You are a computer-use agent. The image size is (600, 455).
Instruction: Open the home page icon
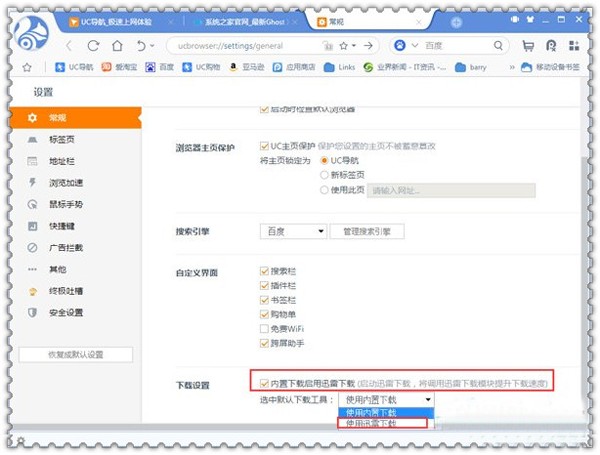point(117,46)
